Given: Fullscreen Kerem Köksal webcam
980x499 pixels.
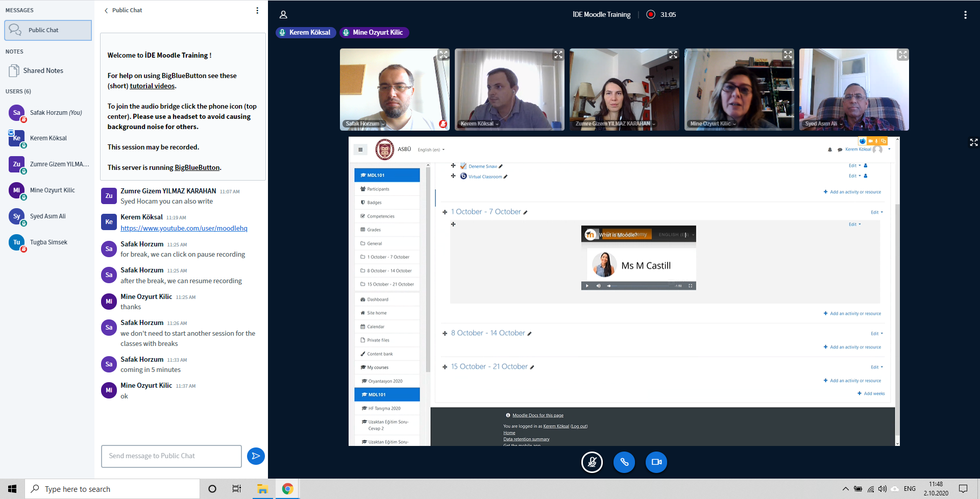Looking at the screenshot, I should [x=558, y=54].
